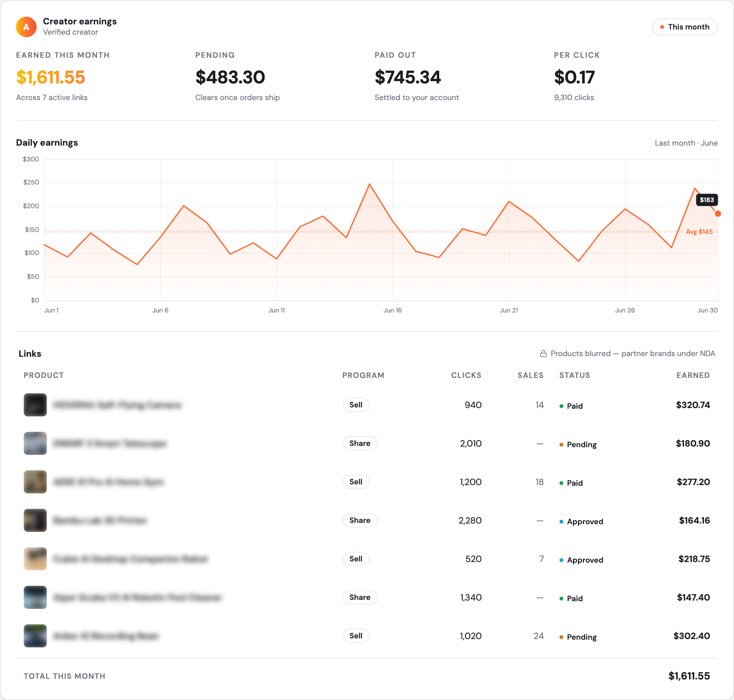Click thumbnail of the $320.74 product row
The width and height of the screenshot is (734, 700).
coord(35,405)
